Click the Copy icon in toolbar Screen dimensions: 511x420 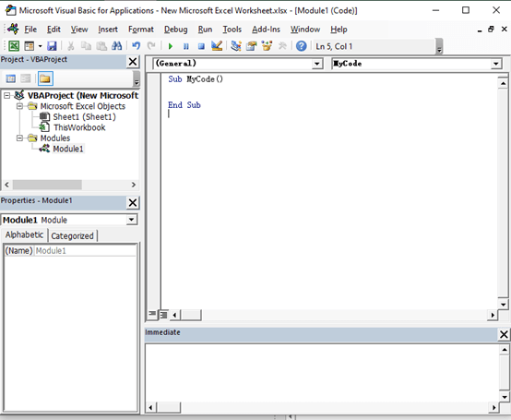(x=86, y=46)
